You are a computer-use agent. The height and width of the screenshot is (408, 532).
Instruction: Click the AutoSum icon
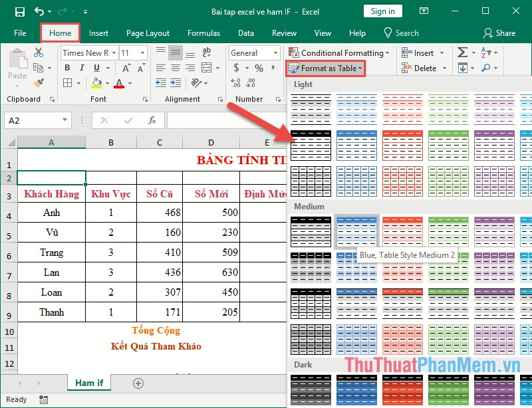(x=462, y=52)
